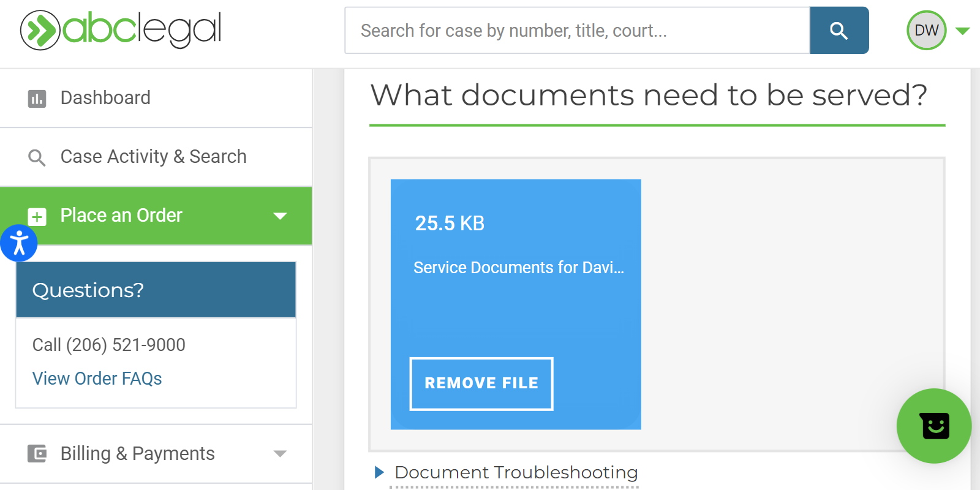
Task: Open Dashboard from the sidebar
Action: [x=105, y=98]
